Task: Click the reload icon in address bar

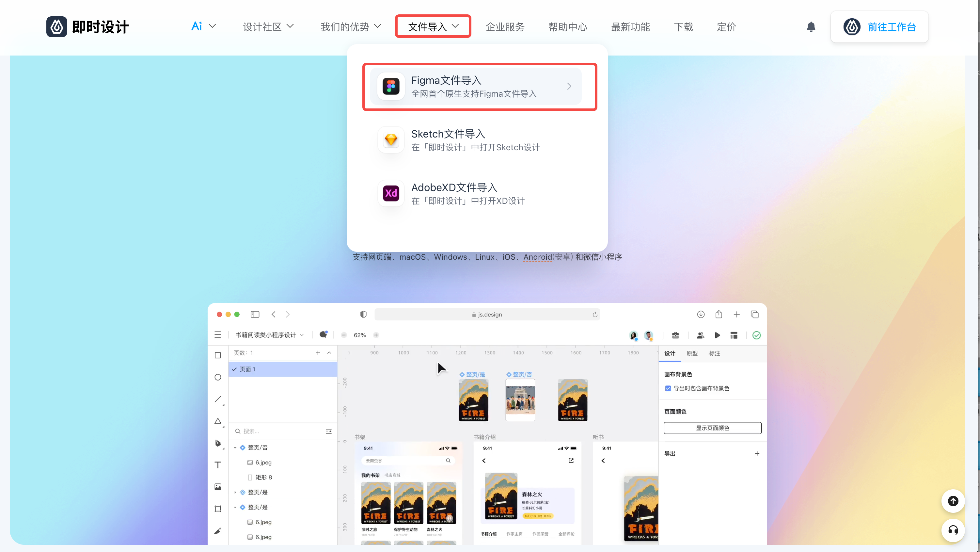Action: pos(594,315)
